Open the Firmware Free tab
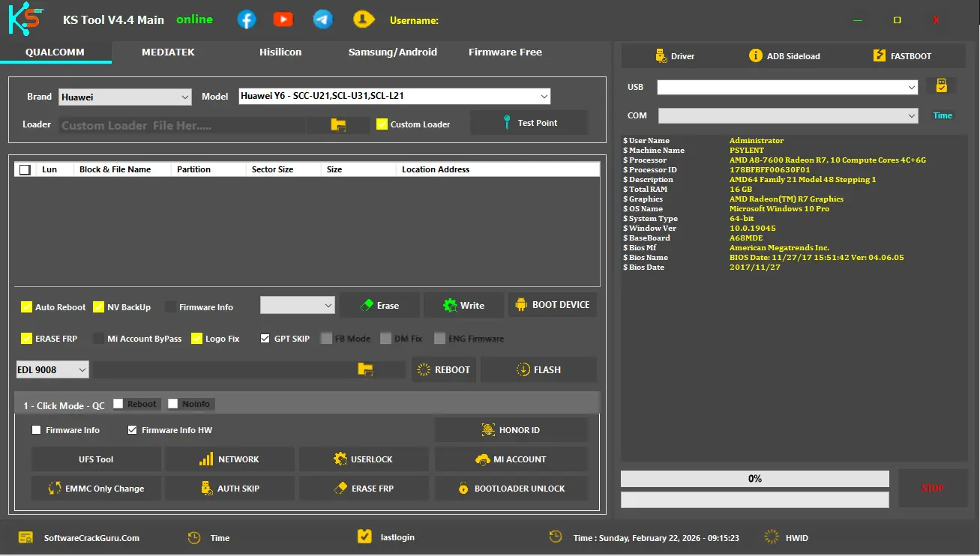Image resolution: width=980 pixels, height=556 pixels. [x=505, y=52]
